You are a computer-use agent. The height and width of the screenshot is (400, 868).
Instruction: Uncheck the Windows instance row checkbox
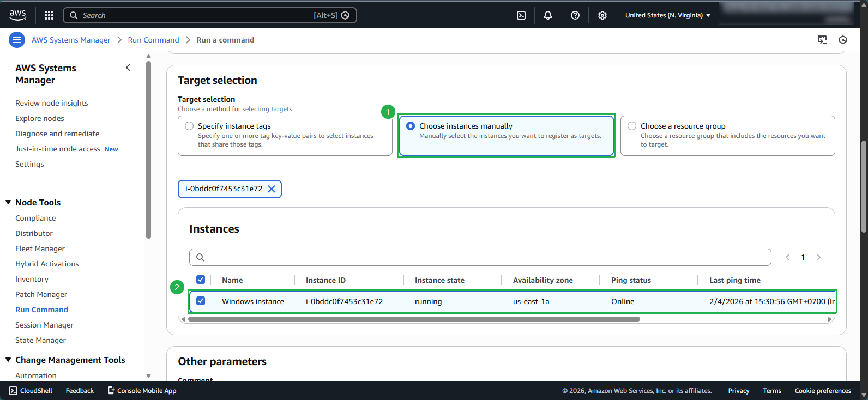[201, 301]
